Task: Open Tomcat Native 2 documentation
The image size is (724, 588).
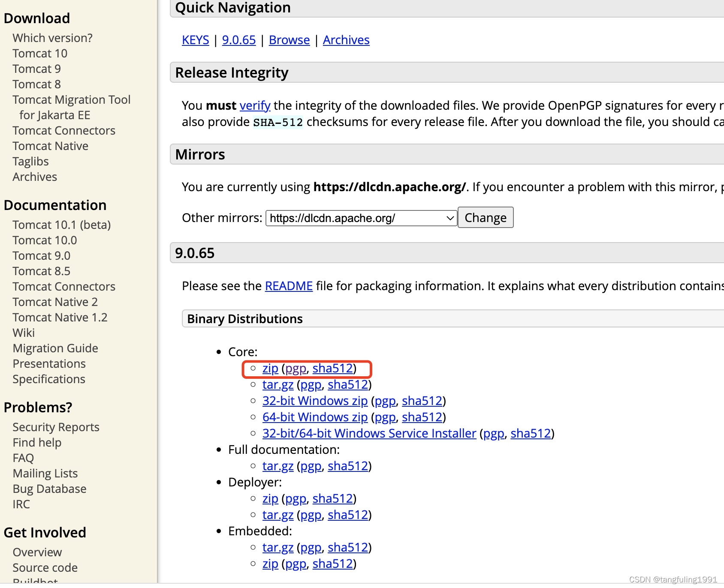Action: 55,302
